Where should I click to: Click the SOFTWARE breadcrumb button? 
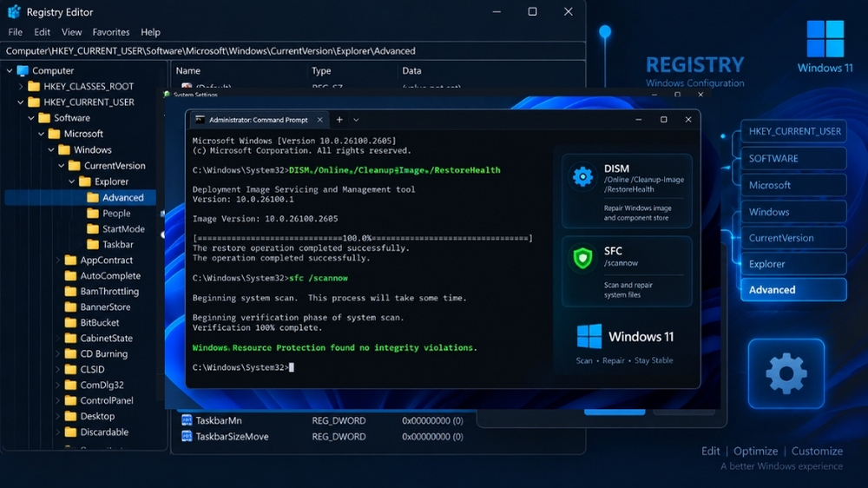point(794,158)
